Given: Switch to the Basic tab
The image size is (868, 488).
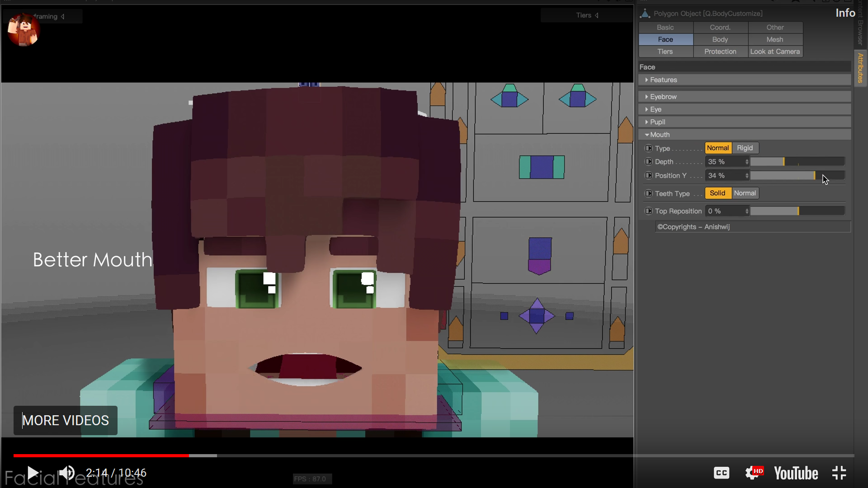Looking at the screenshot, I should point(665,27).
